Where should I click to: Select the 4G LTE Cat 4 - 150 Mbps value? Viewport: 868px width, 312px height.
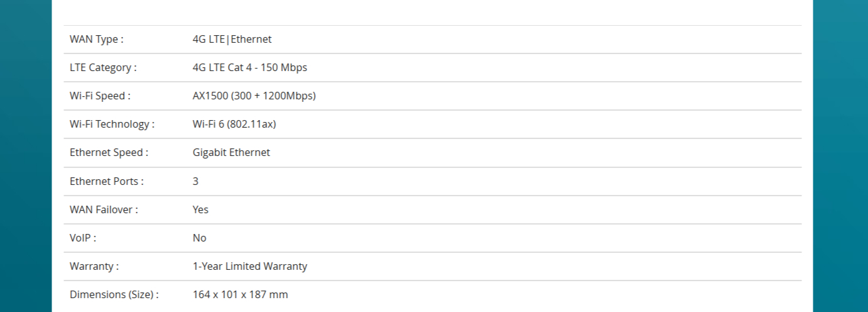click(250, 67)
